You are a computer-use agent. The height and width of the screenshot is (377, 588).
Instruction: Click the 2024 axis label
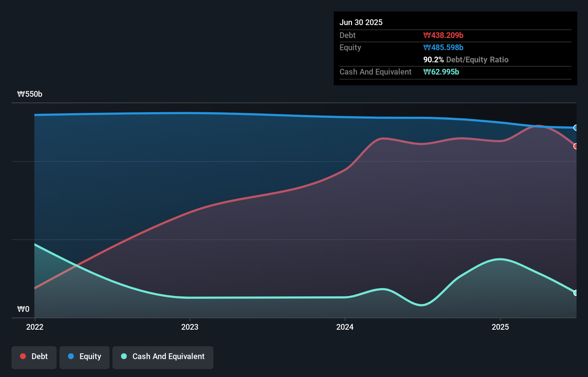(345, 327)
